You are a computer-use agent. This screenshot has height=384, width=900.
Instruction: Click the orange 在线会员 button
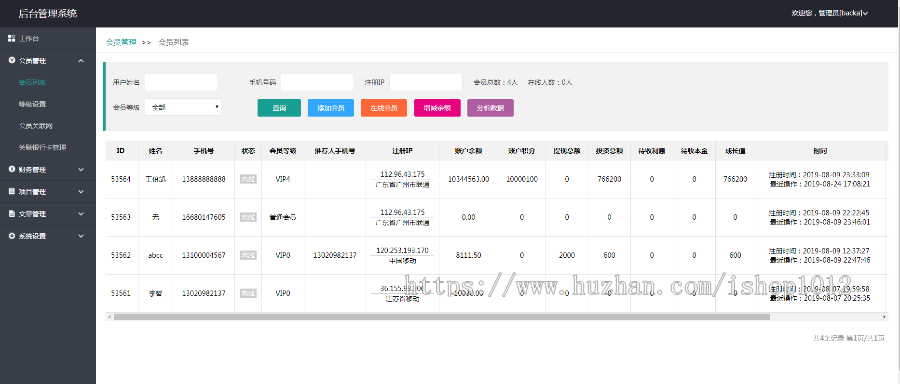384,108
